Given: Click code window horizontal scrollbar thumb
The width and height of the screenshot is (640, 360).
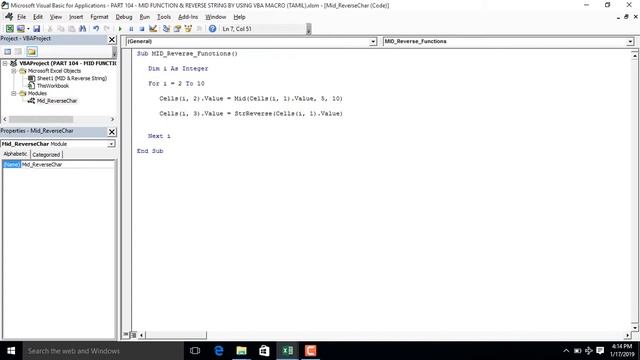Looking at the screenshot, I should point(176,335).
